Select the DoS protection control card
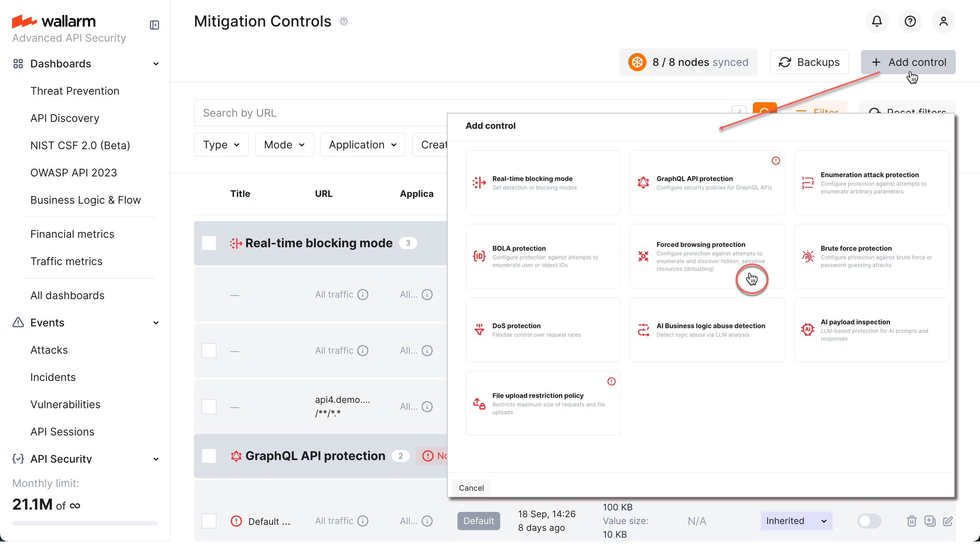This screenshot has width=980, height=546. pyautogui.click(x=543, y=329)
